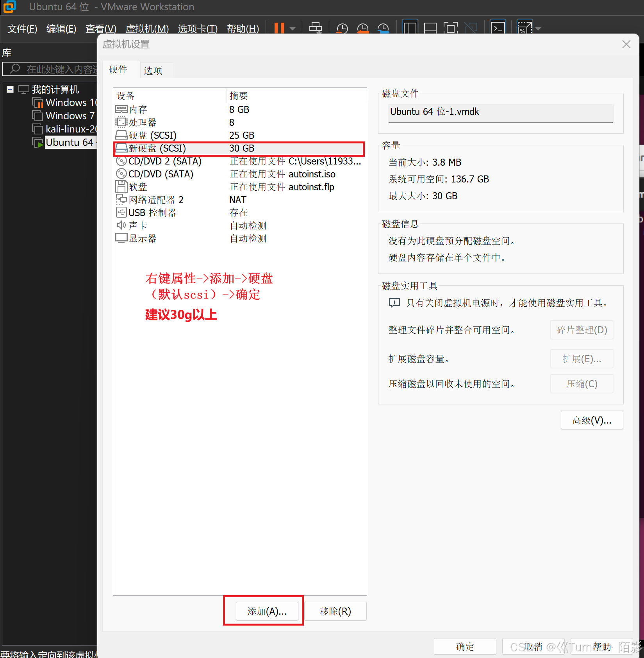Pause the virtual machine with the orange button
This screenshot has height=658, width=644.
[x=279, y=28]
